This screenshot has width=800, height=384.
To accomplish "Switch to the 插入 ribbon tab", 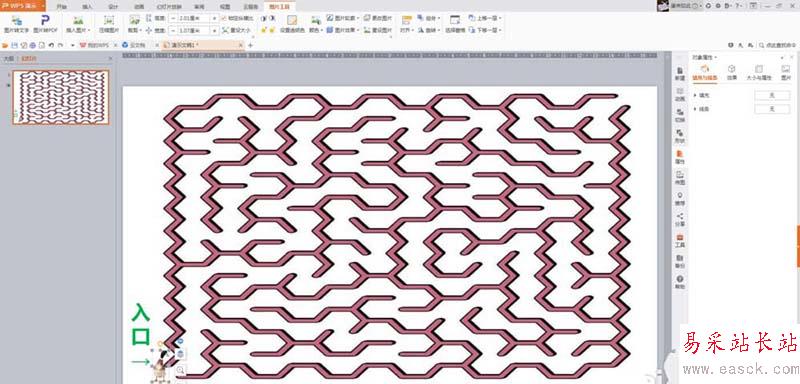I will click(87, 7).
